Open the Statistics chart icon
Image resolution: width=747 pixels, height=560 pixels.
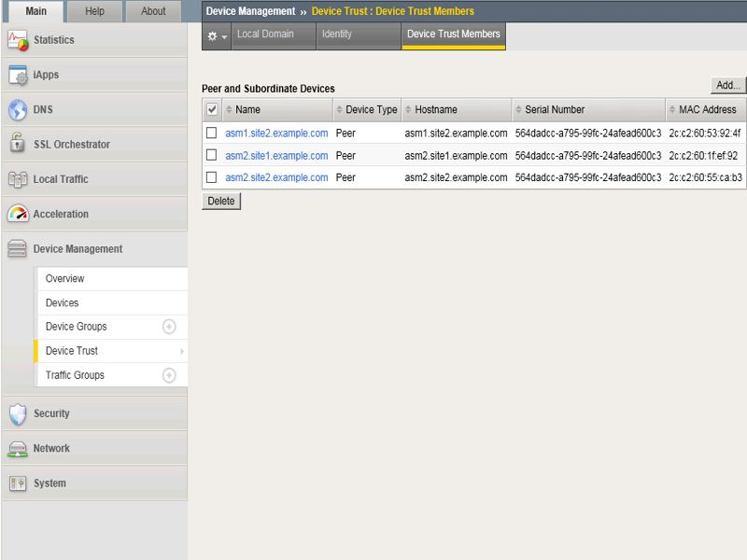pyautogui.click(x=18, y=40)
